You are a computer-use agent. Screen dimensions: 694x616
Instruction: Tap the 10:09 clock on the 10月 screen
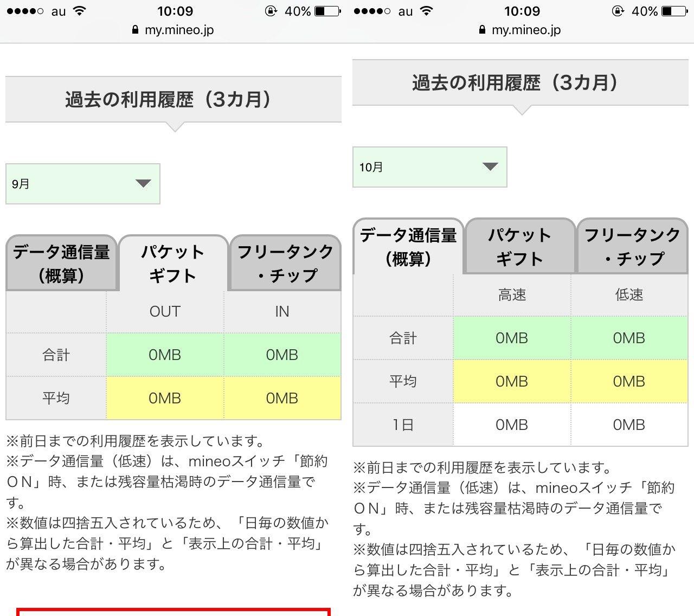[x=522, y=11]
